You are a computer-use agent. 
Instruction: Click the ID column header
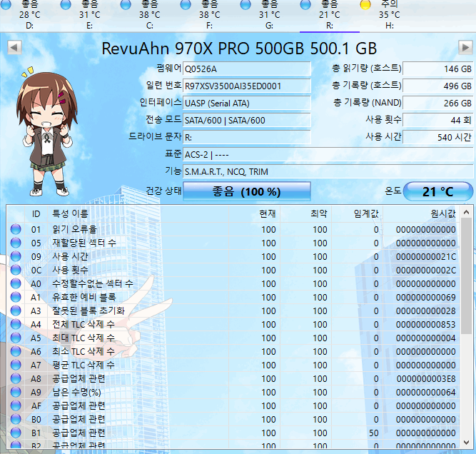pos(36,213)
